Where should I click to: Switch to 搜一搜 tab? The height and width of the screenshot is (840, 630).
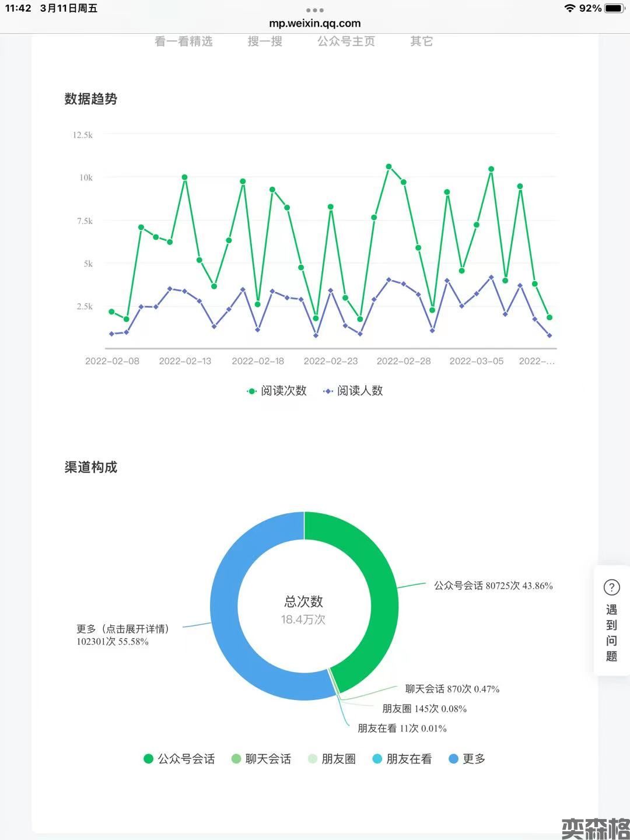coord(265,41)
